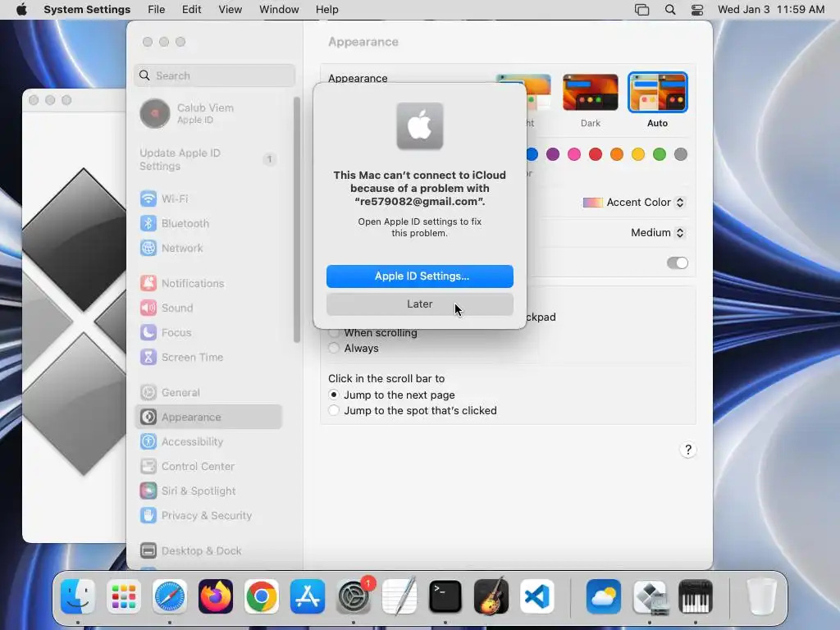Select the Dark appearance thumbnail
Image resolution: width=840 pixels, height=630 pixels.
click(591, 93)
